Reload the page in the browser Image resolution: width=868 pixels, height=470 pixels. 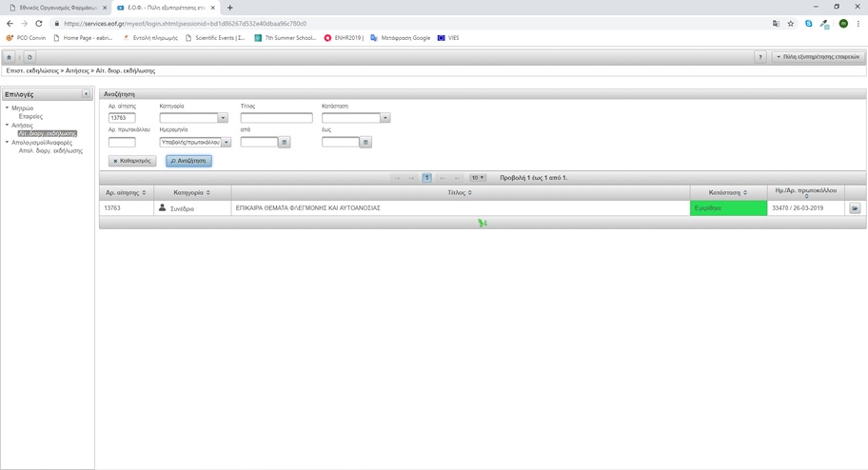coord(39,24)
